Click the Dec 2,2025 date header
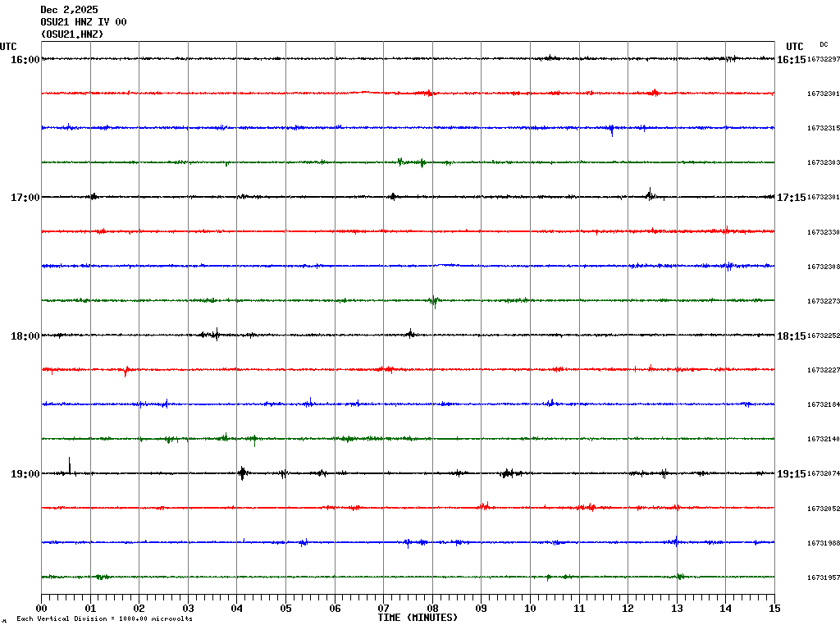The image size is (840, 630). coord(69,10)
